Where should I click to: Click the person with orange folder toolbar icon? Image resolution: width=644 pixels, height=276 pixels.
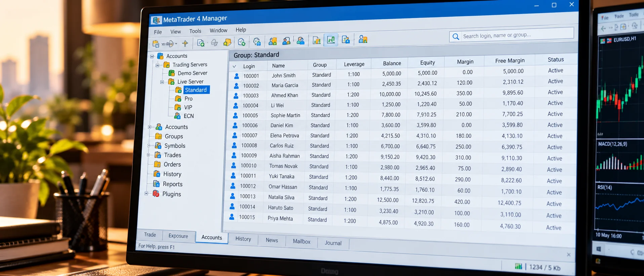click(x=273, y=41)
